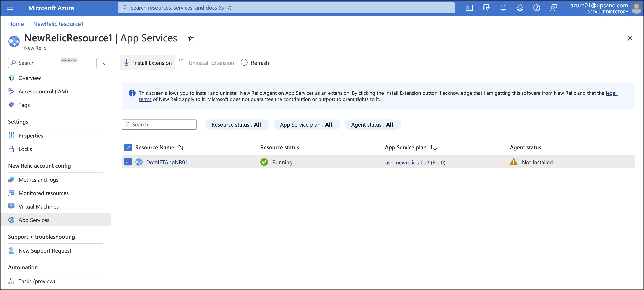Open the Resource status filter
Viewport: 644px width, 290px height.
(237, 124)
